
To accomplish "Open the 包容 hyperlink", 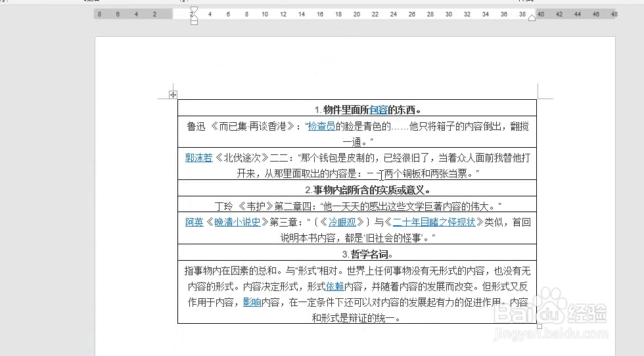I will 379,110.
